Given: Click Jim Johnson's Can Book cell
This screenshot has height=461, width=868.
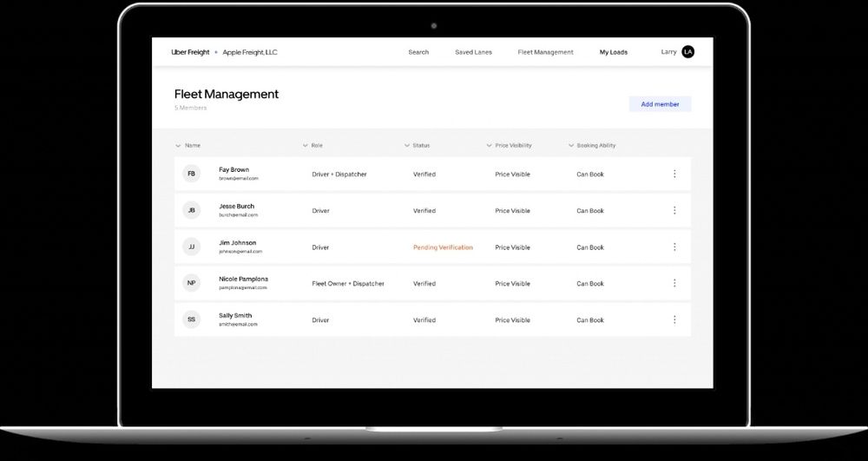Looking at the screenshot, I should [x=590, y=247].
